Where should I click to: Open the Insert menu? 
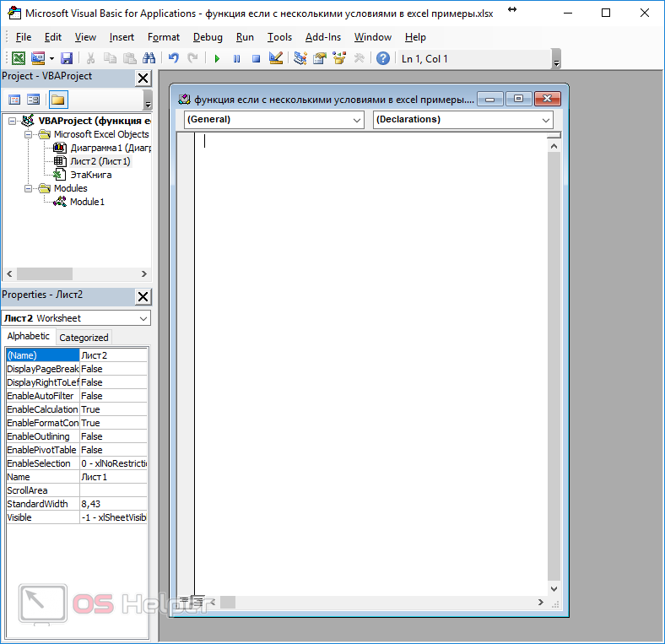click(x=122, y=37)
